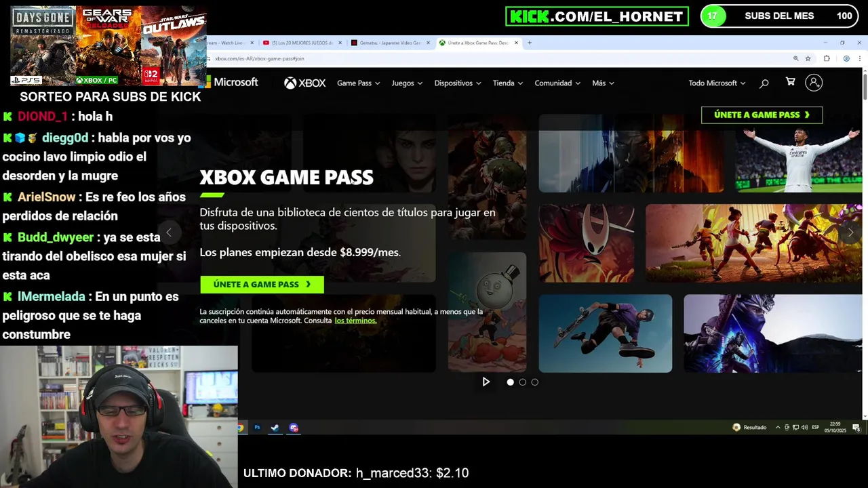Close the YouTube 20 Mejores Juegos tab
Image resolution: width=868 pixels, height=488 pixels.
pos(339,43)
